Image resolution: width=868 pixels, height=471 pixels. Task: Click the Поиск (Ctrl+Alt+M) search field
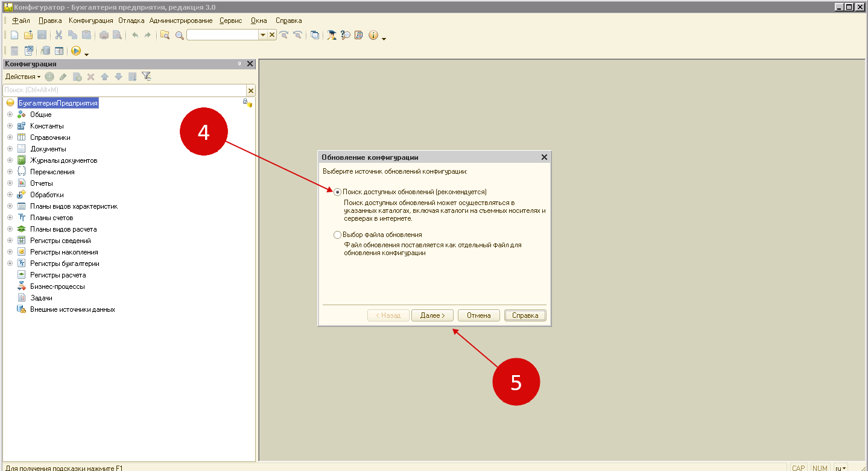coord(124,90)
